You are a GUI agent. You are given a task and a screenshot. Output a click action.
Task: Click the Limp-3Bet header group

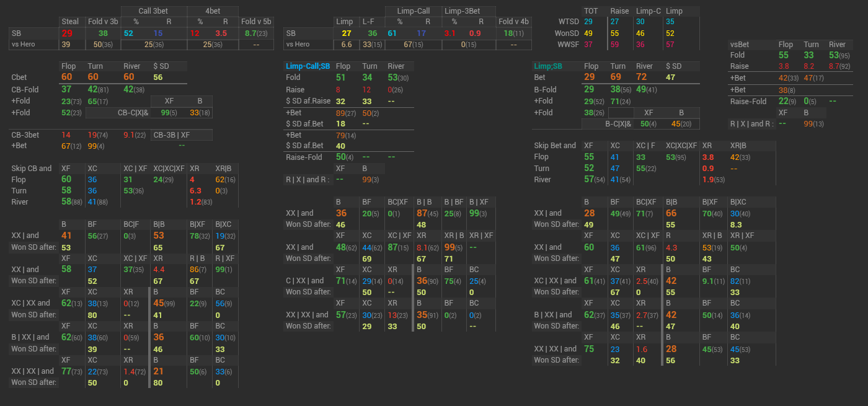pyautogui.click(x=468, y=11)
